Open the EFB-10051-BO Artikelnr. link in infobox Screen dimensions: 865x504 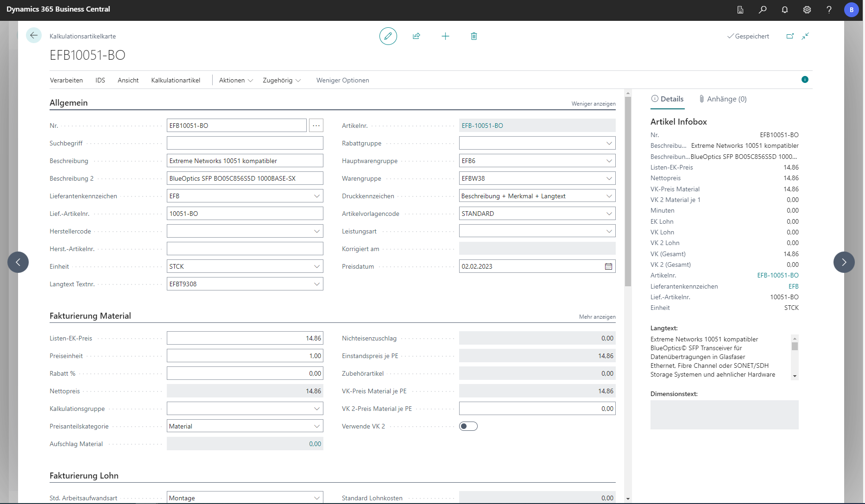[x=777, y=275]
